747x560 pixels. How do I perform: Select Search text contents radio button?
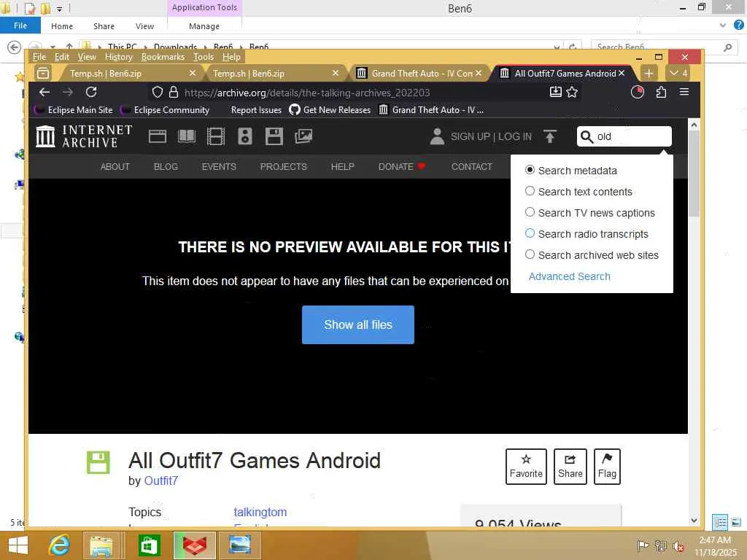[x=530, y=191]
